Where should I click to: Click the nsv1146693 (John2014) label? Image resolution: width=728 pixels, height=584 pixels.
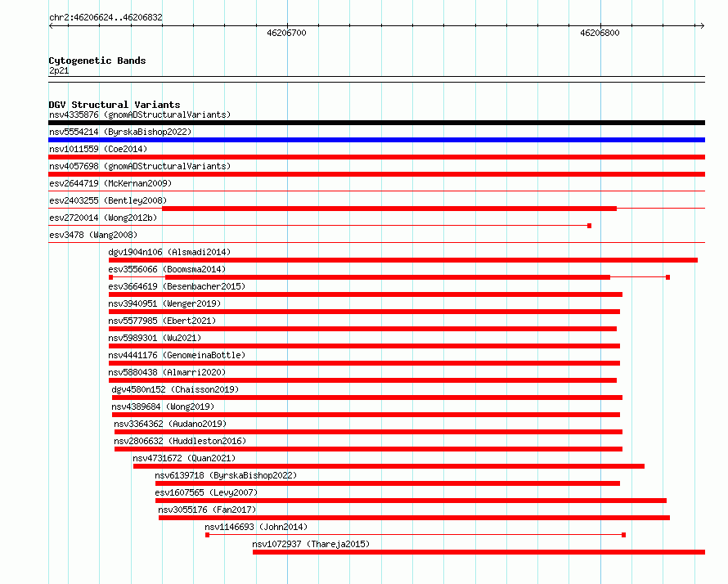[x=256, y=527]
